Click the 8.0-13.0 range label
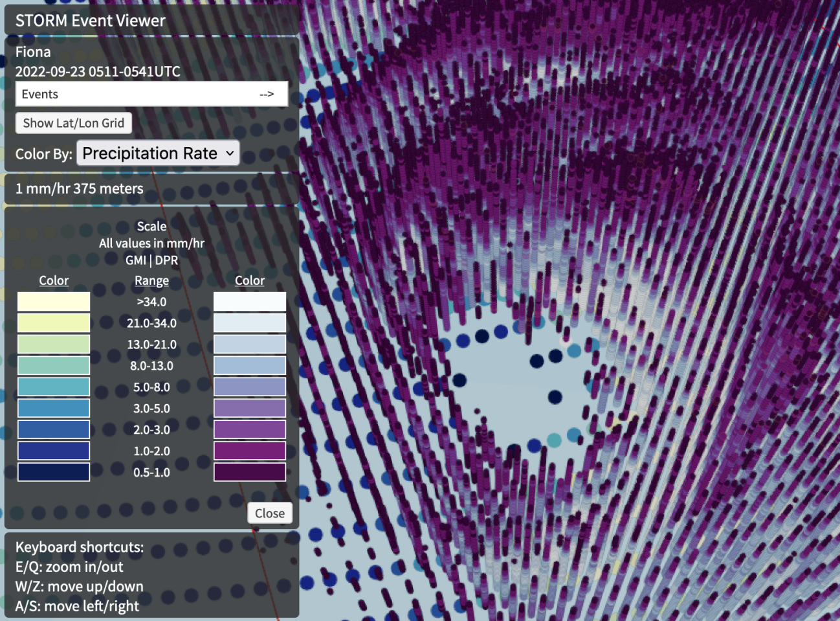The image size is (840, 621). 151,366
